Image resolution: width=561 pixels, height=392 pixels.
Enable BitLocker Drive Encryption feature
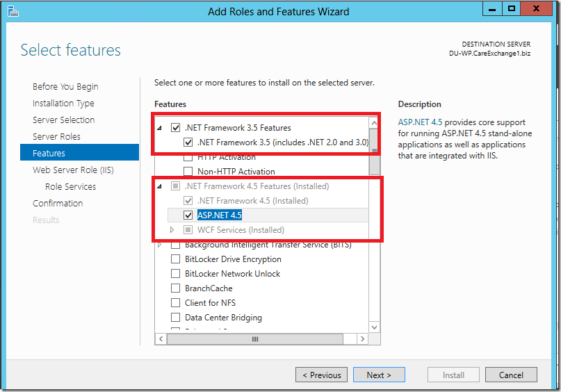tap(175, 259)
